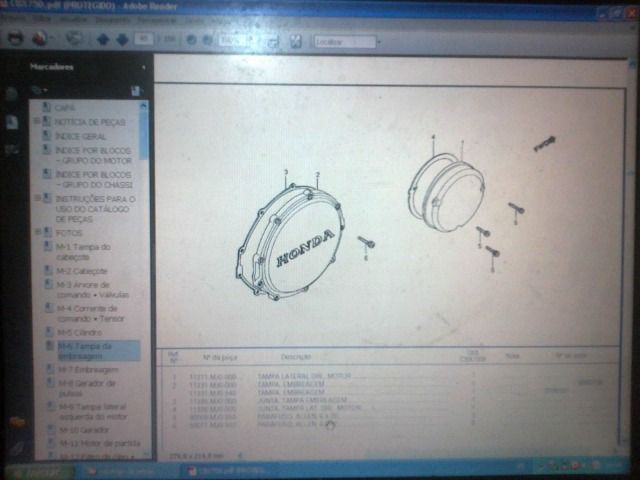The width and height of the screenshot is (640, 480).
Task: Click the HONDA clutch cover in diagram
Action: (x=291, y=242)
